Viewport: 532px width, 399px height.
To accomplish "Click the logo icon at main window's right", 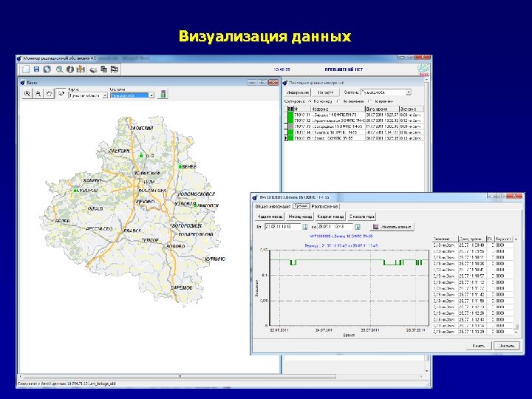I will [x=423, y=69].
